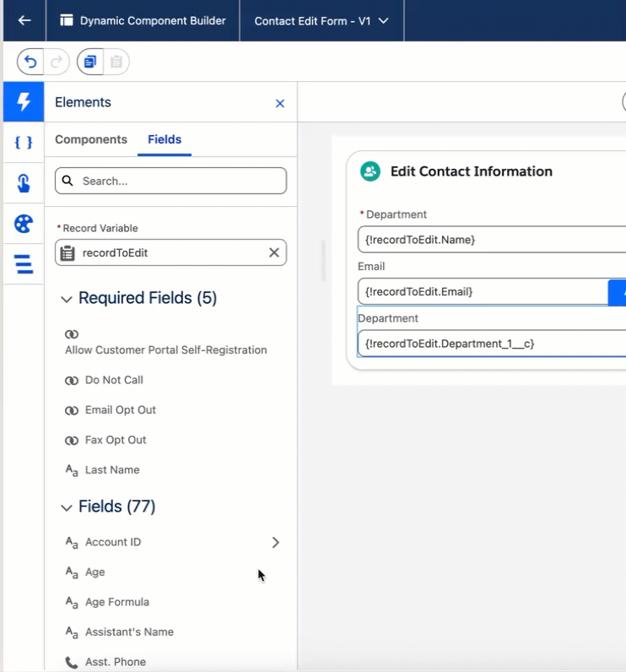Clear the recordToEdit record variable

tap(274, 252)
